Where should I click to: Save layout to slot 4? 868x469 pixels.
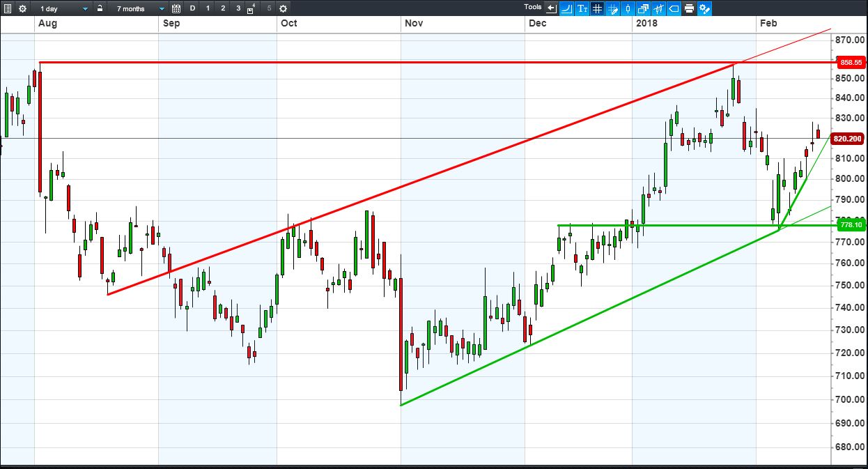point(251,8)
